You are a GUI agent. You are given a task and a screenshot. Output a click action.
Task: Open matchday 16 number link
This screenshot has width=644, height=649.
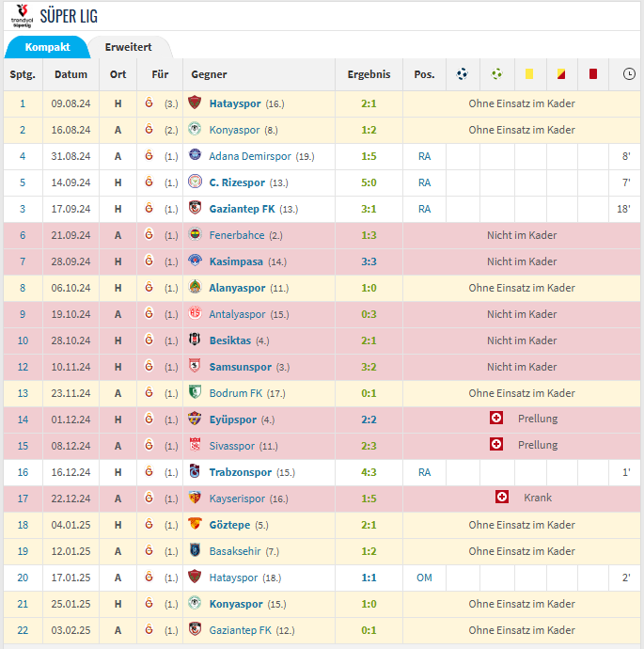pyautogui.click(x=23, y=472)
